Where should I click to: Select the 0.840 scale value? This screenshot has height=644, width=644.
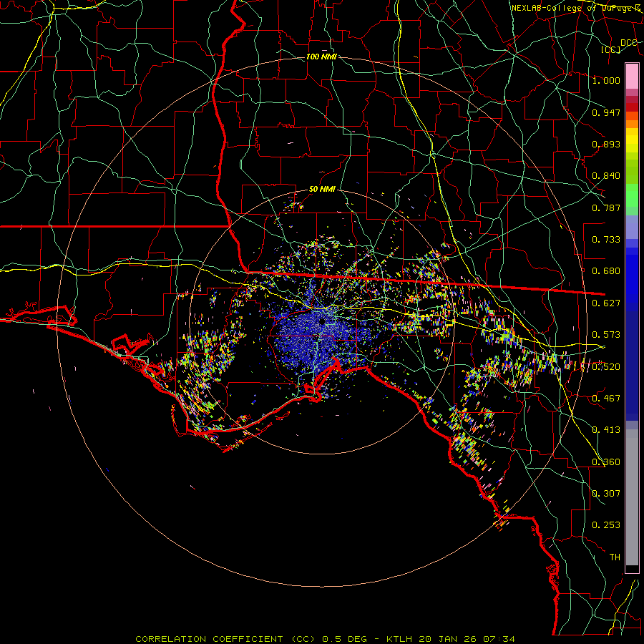(606, 176)
